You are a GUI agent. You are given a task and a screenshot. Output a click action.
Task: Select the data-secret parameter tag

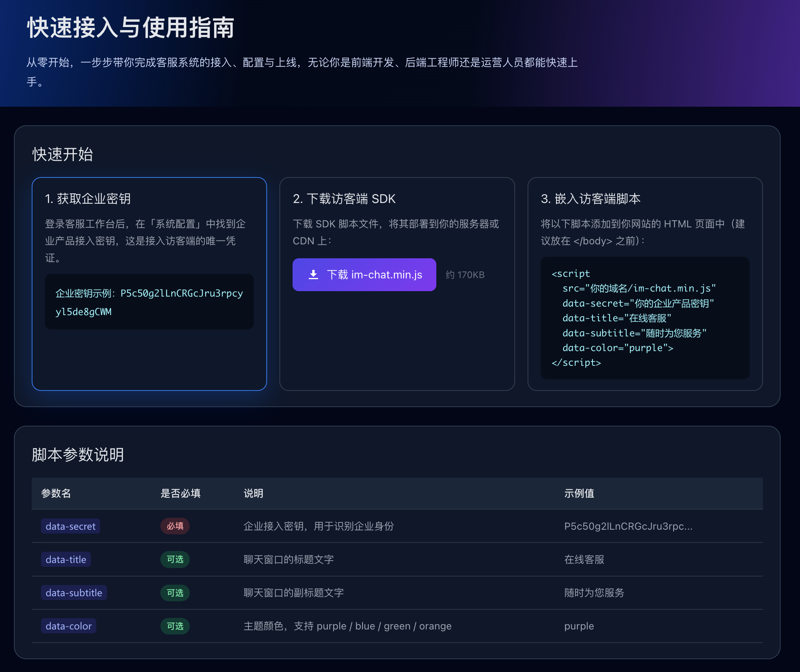point(70,526)
